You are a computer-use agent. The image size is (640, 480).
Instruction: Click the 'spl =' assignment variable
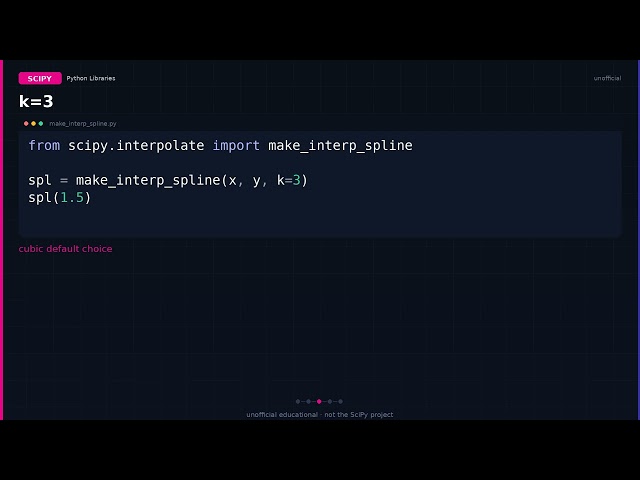pos(40,180)
